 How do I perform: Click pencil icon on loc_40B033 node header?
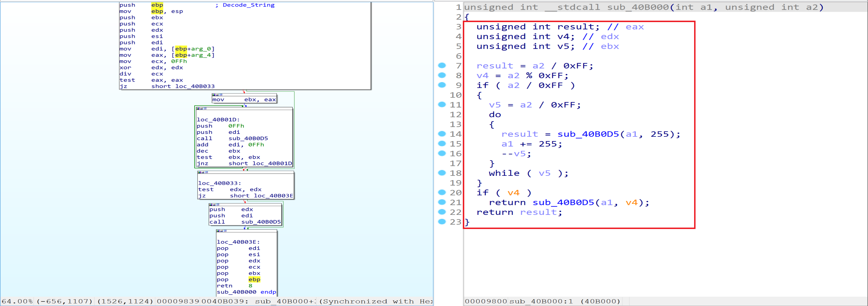[203, 172]
